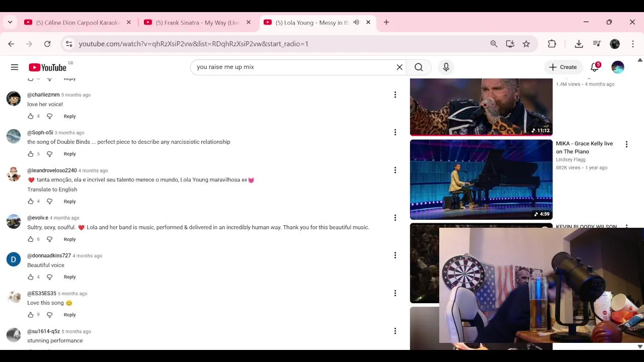
Task: Open options menu for @ES35ES35 comment
Action: (x=395, y=293)
